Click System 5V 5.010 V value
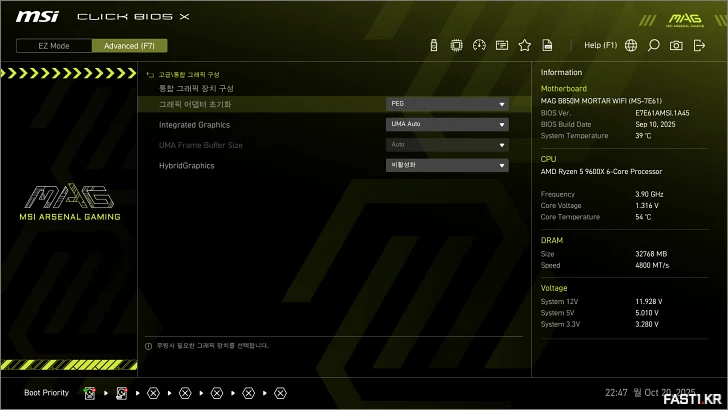This screenshot has width=728, height=410. coord(647,313)
